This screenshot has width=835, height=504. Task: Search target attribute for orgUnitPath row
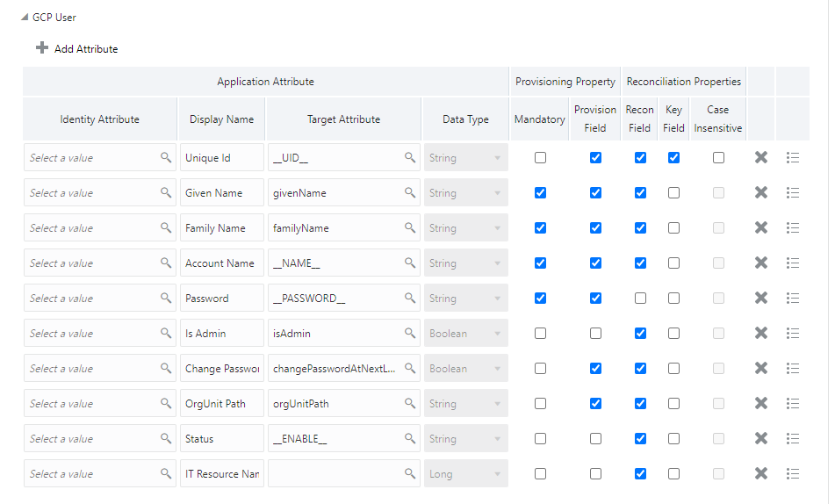409,403
